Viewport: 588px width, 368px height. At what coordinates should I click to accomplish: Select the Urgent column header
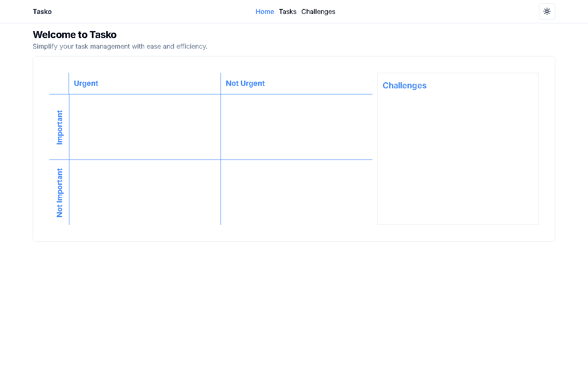[x=86, y=83]
